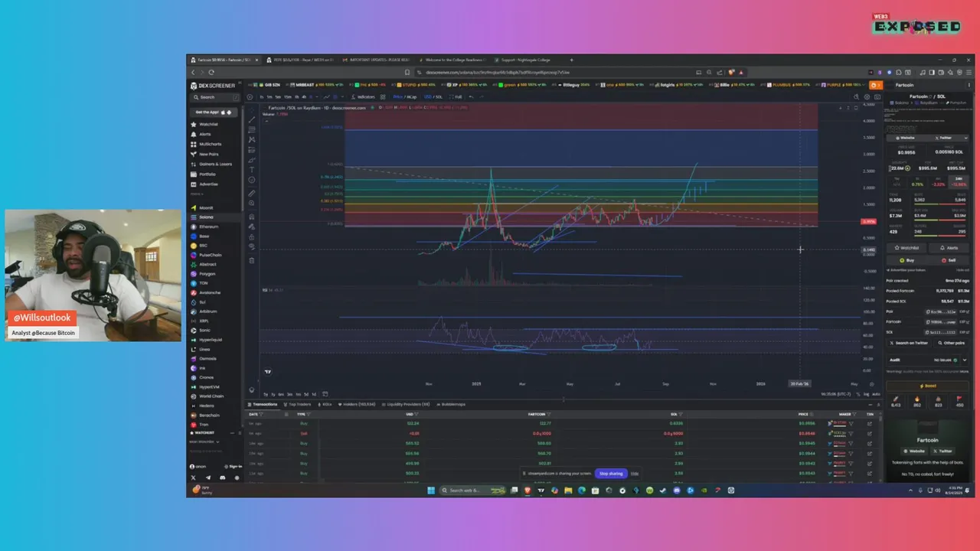Select the patterns drawing tool
This screenshot has width=980, height=551.
pyautogui.click(x=252, y=139)
